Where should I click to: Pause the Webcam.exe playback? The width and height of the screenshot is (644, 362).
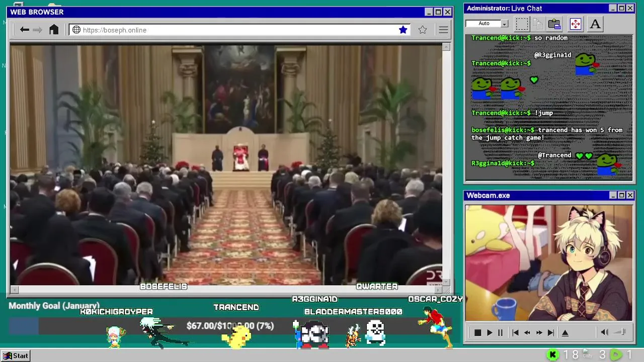pyautogui.click(x=500, y=332)
